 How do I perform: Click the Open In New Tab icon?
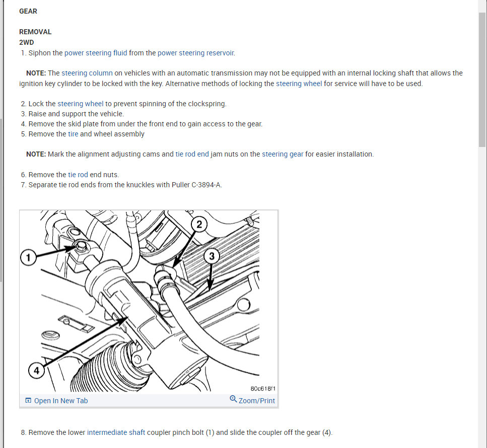point(28,400)
